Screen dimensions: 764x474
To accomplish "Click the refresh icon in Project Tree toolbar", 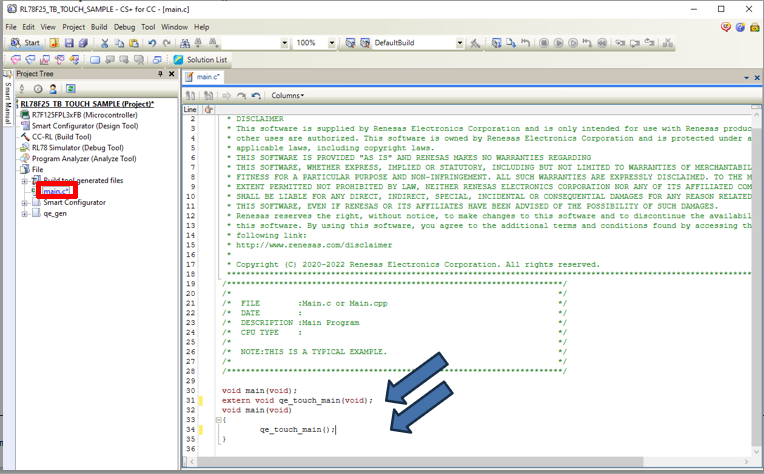I will 70,89.
